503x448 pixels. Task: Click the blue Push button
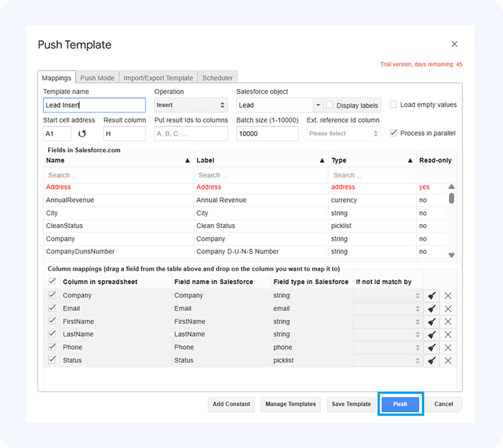click(400, 404)
